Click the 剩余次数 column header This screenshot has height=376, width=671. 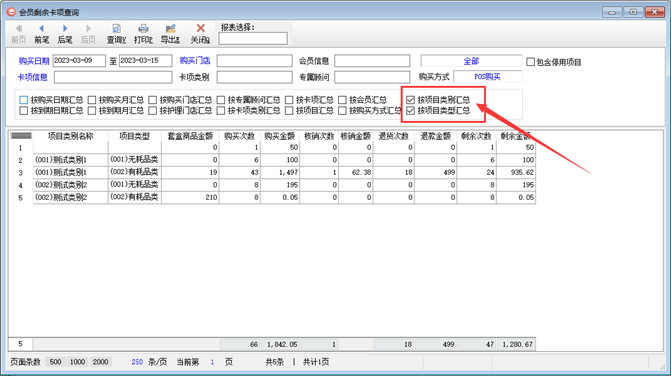tap(476, 136)
